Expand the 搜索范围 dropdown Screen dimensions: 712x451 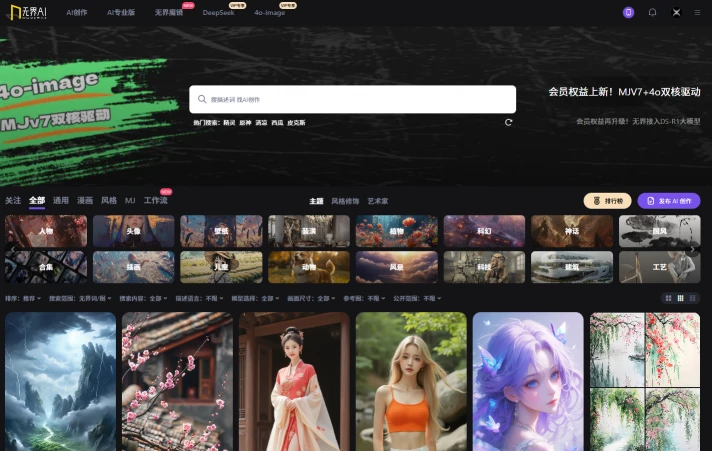coord(80,298)
